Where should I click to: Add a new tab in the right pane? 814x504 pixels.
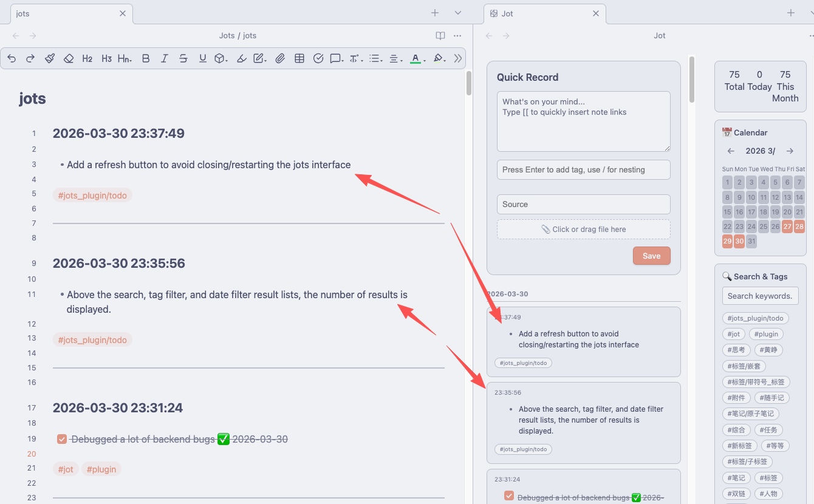pyautogui.click(x=791, y=13)
